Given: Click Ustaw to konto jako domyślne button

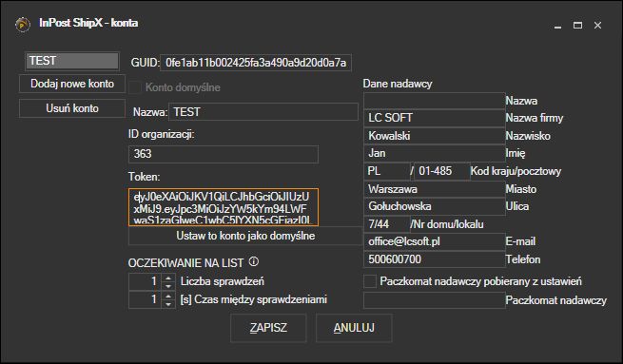Looking at the screenshot, I should pyautogui.click(x=245, y=236).
